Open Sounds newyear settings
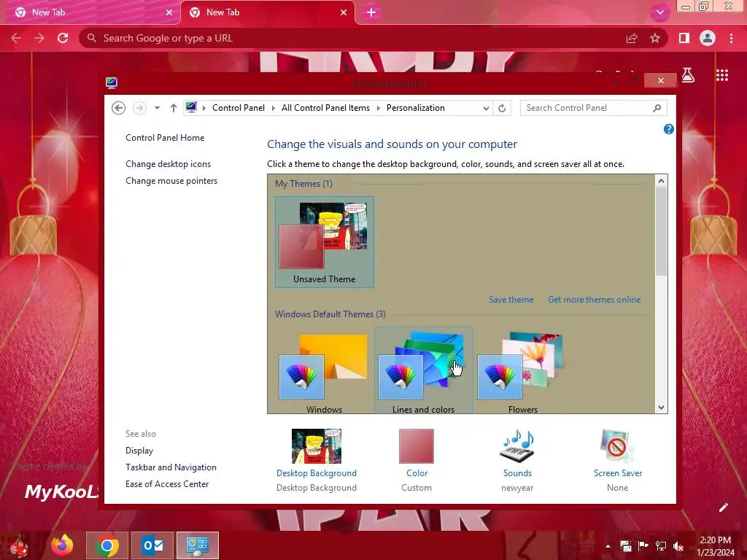This screenshot has width=747, height=560. (x=517, y=460)
